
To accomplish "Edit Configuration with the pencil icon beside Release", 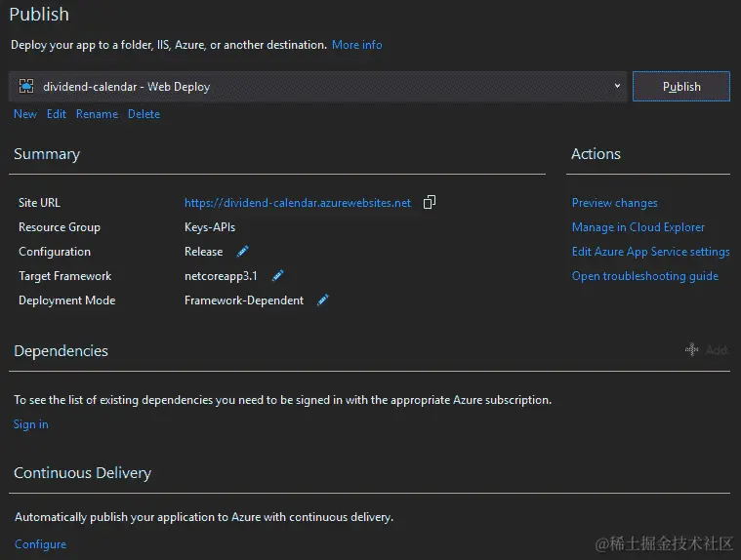I will (243, 252).
